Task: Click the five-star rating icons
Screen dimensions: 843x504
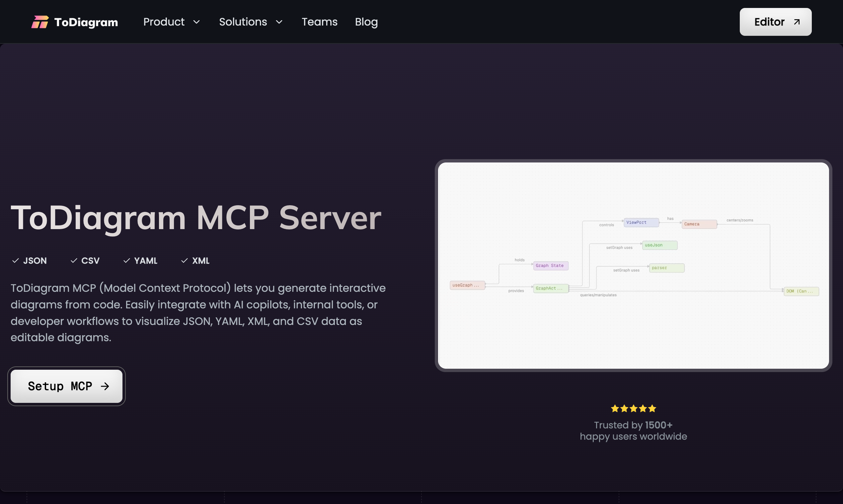Action: click(633, 409)
